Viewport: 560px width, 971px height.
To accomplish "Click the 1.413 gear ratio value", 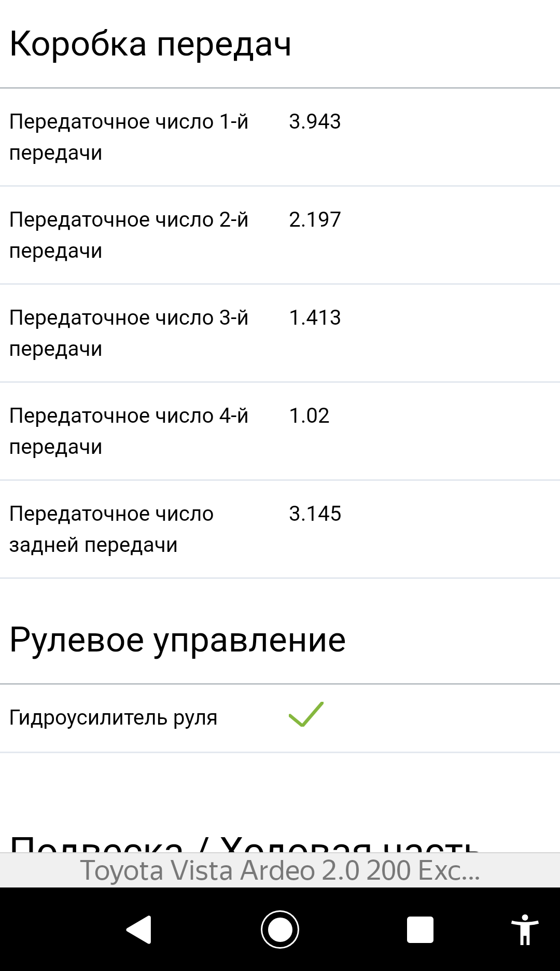I will (315, 318).
